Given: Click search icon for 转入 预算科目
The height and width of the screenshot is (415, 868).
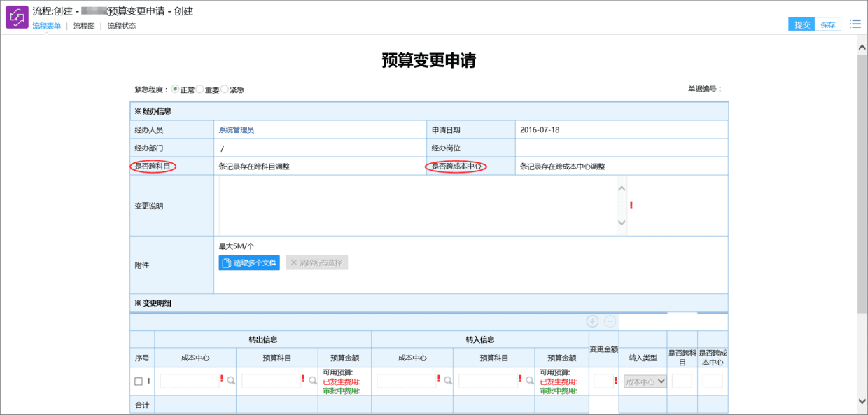Looking at the screenshot, I should tap(529, 381).
